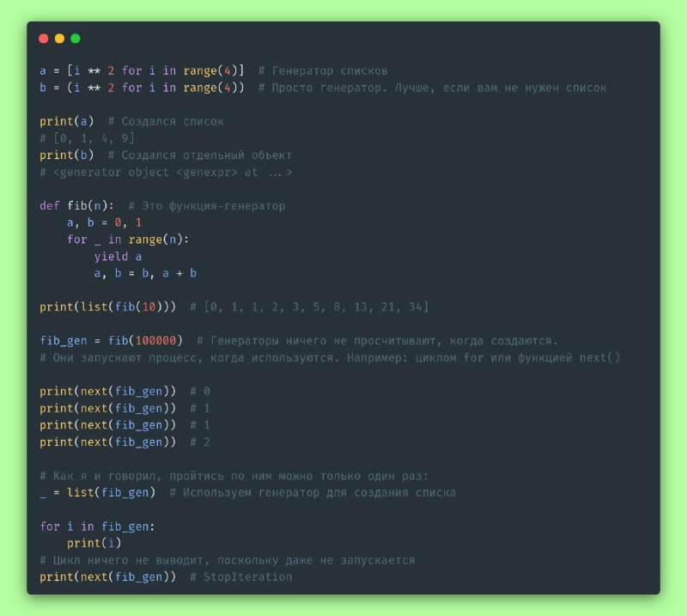Click the 'print(list(fib(10)))' statement
The width and height of the screenshot is (687, 616).
pyautogui.click(x=108, y=307)
